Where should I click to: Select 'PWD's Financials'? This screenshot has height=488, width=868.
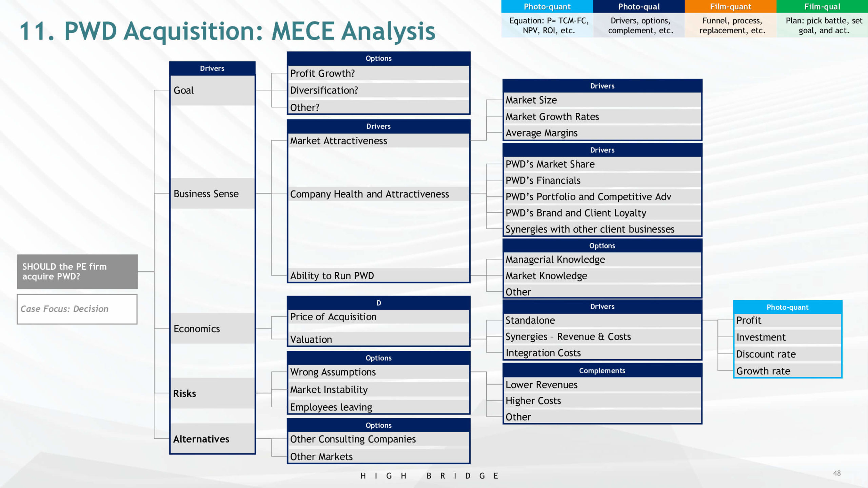[602, 180]
